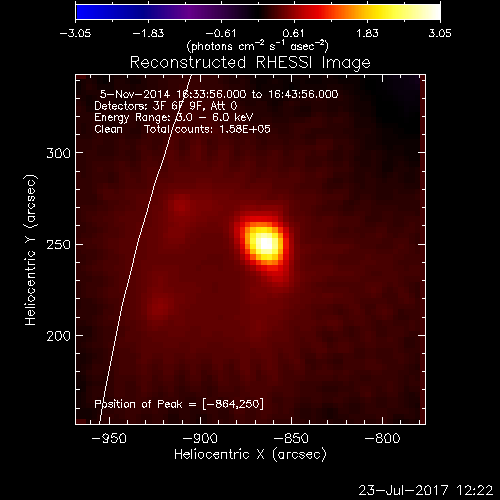Viewport: 500px width, 500px height.
Task: Click the Reconstructed RHESSI Image title
Action: coord(250,63)
